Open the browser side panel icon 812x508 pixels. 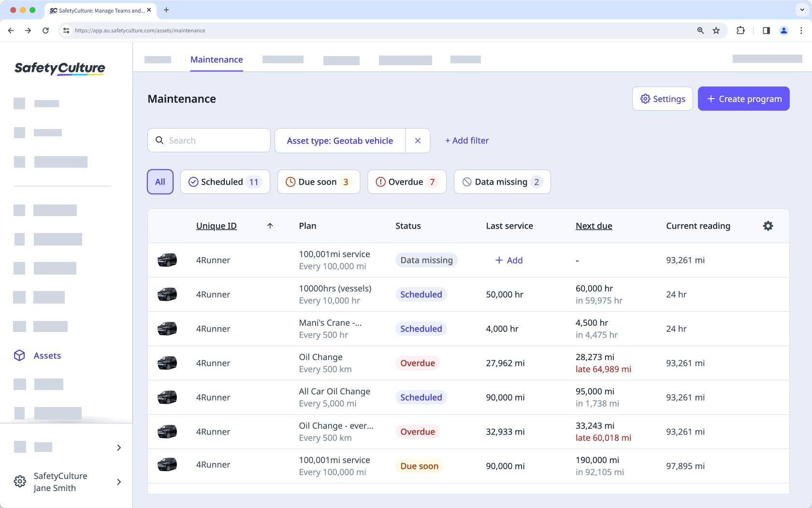766,30
